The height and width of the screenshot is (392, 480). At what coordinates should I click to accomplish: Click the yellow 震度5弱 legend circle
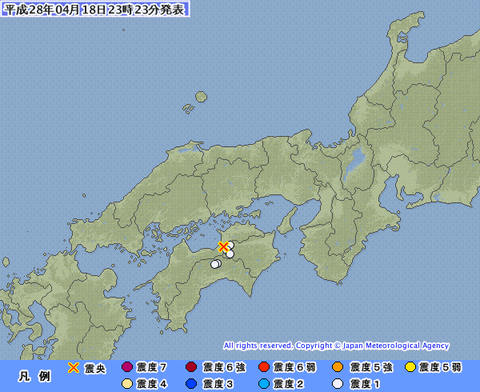[x=410, y=367]
